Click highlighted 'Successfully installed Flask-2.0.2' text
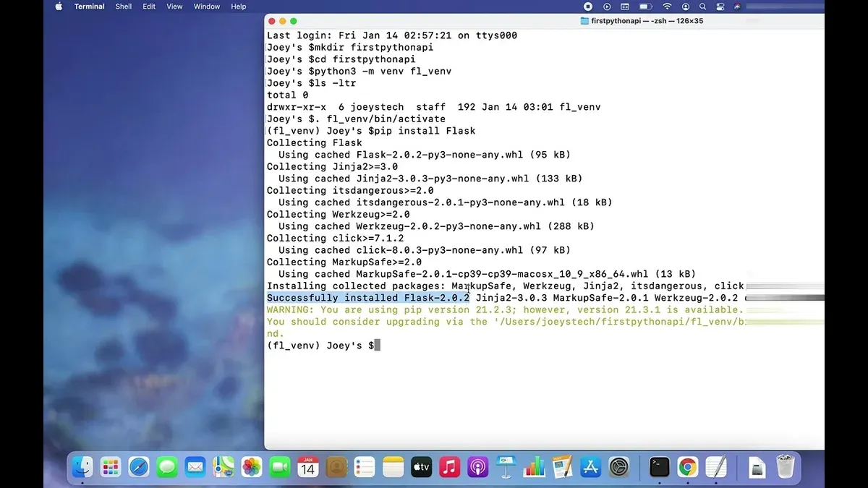868x488 pixels. click(368, 298)
